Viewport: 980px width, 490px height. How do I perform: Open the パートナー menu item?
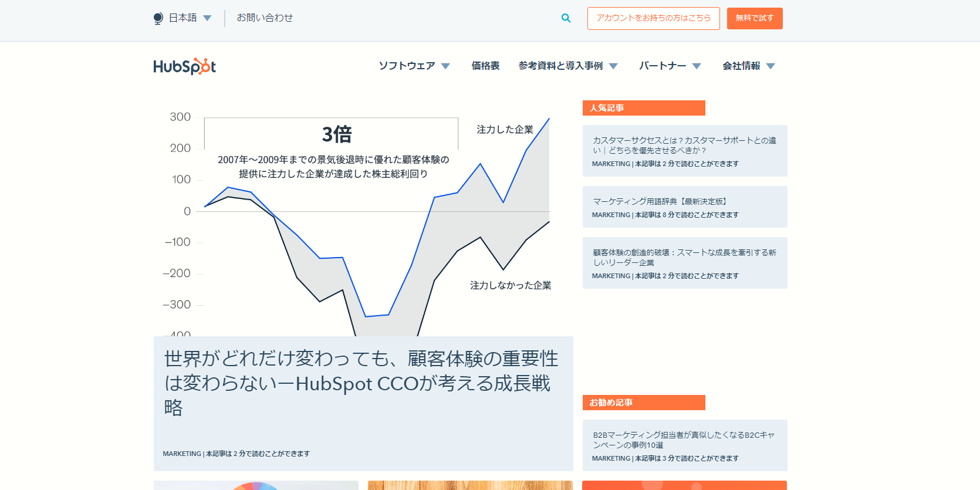pos(663,66)
